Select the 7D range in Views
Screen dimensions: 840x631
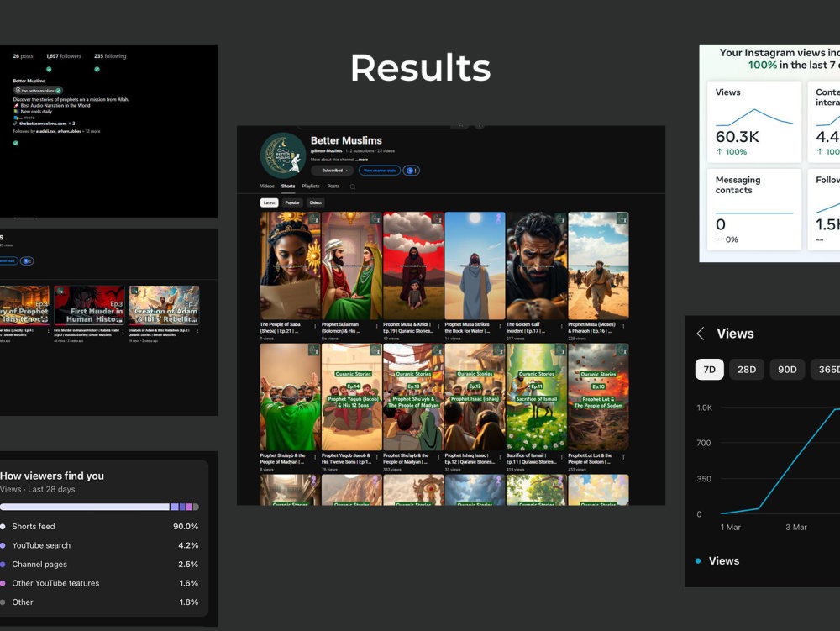[x=709, y=370]
